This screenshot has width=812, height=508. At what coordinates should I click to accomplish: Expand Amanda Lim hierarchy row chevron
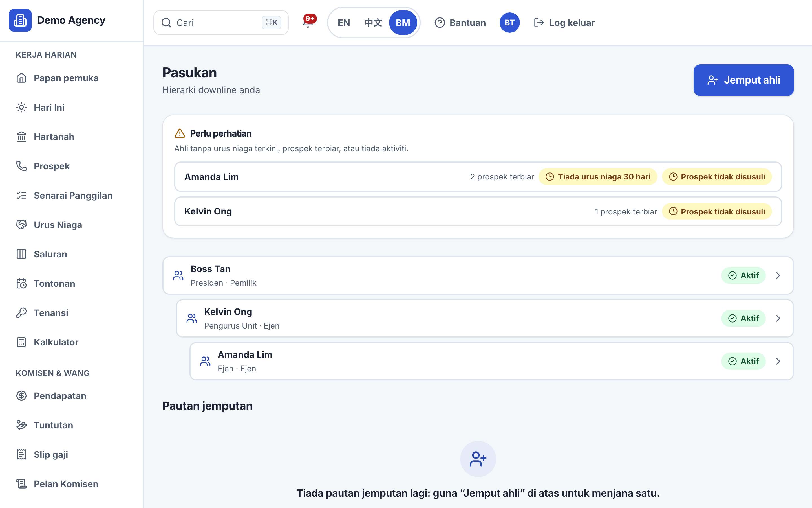[778, 361]
